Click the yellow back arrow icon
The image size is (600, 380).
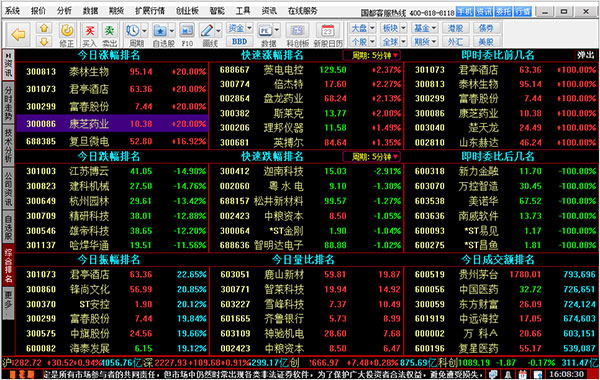point(18,34)
